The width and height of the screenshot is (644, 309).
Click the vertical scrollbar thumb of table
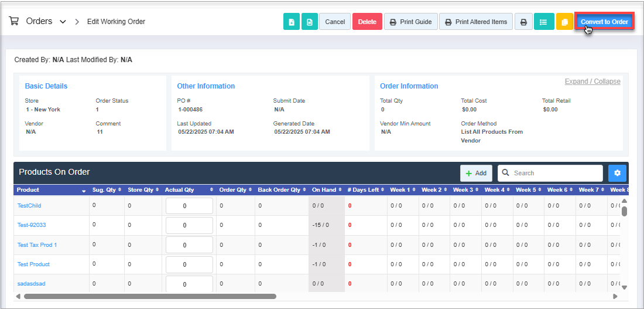tap(624, 211)
